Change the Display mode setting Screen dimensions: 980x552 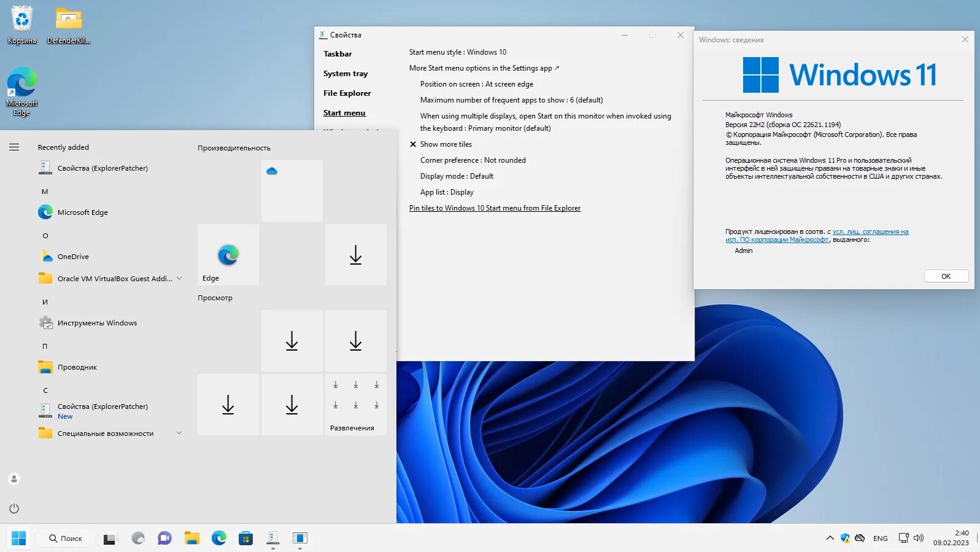click(457, 176)
